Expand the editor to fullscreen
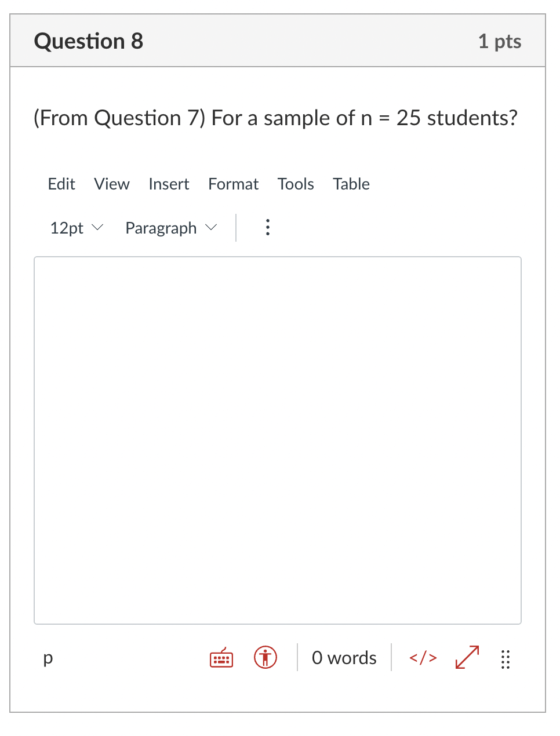This screenshot has height=736, width=560. tap(466, 658)
